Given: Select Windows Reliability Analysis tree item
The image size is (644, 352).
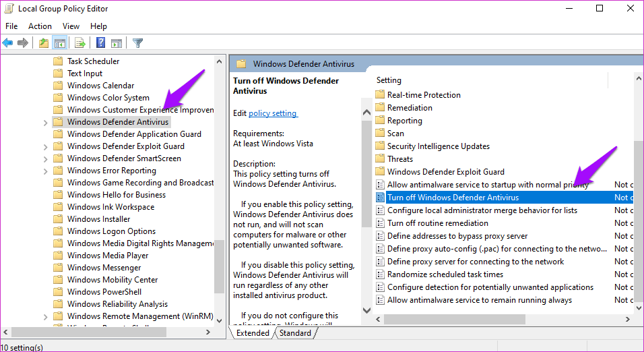Looking at the screenshot, I should 117,304.
